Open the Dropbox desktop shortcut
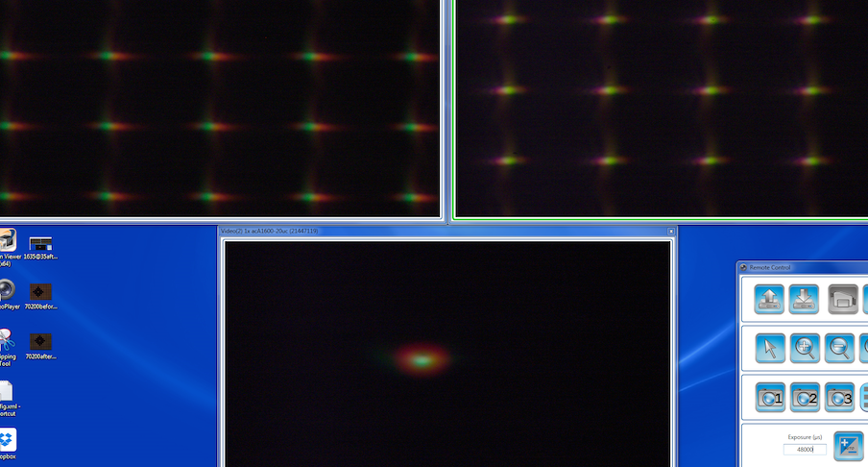 [7, 440]
